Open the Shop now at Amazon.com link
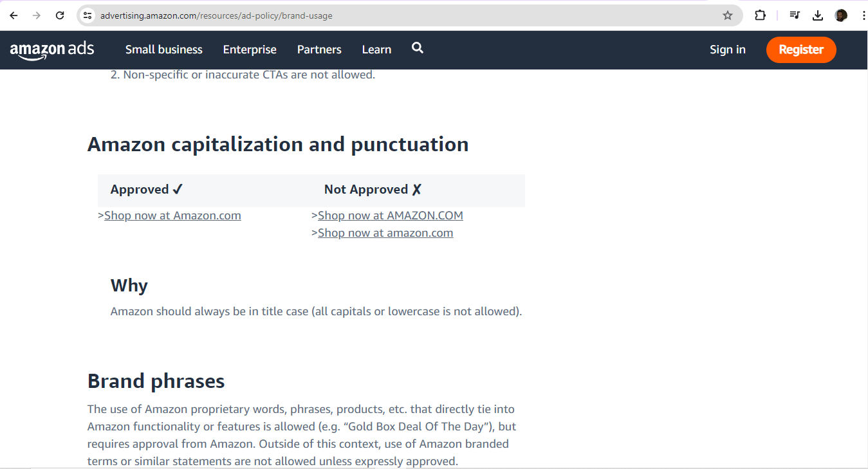 (172, 215)
